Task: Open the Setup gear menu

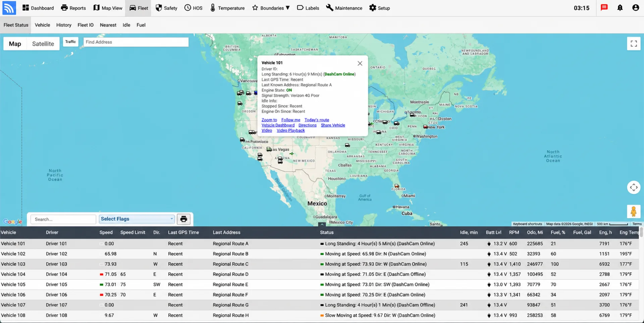Action: [x=379, y=8]
